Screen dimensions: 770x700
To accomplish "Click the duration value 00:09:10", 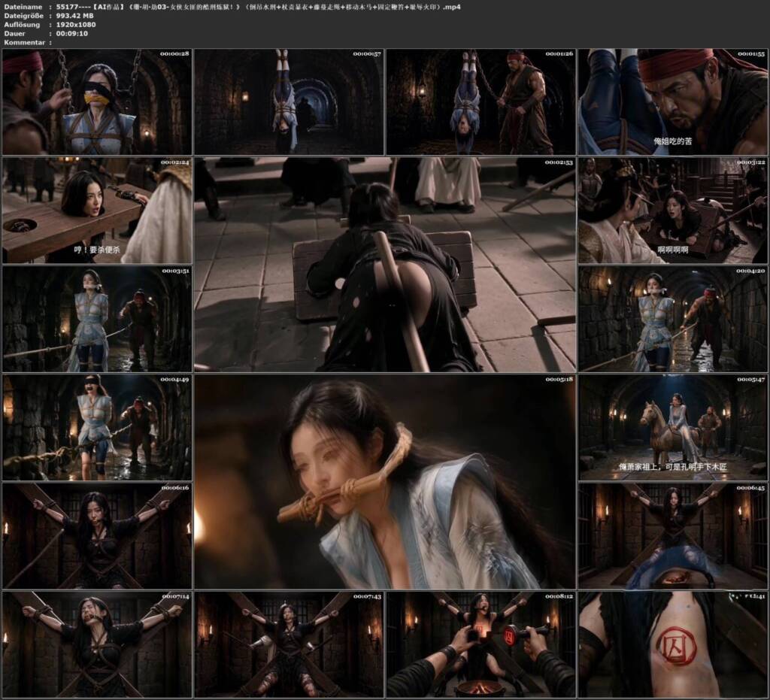I will [71, 33].
